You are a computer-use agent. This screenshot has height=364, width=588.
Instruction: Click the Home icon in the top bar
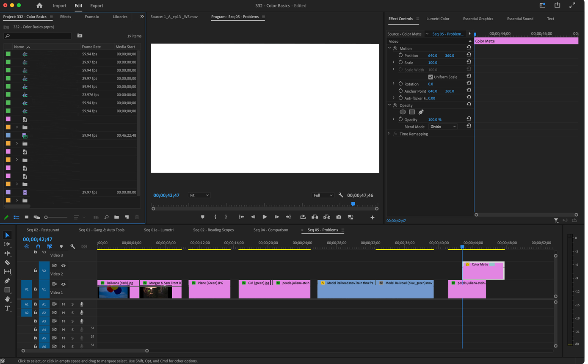pyautogui.click(x=39, y=6)
